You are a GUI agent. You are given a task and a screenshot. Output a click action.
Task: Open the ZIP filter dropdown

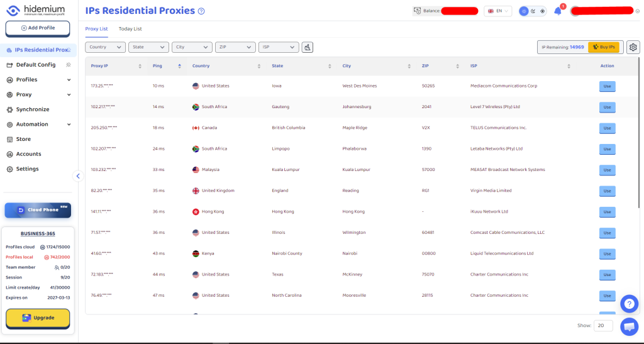tap(235, 47)
